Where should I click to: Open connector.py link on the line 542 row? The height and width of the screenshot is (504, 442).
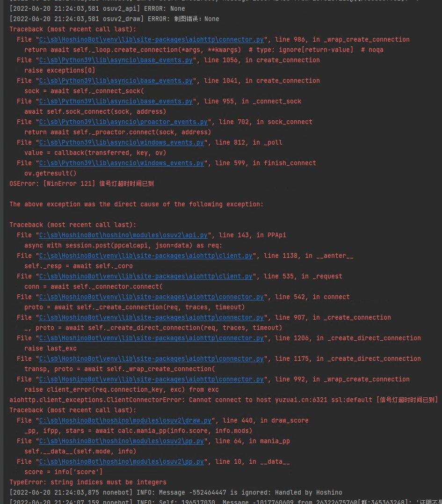[151, 297]
